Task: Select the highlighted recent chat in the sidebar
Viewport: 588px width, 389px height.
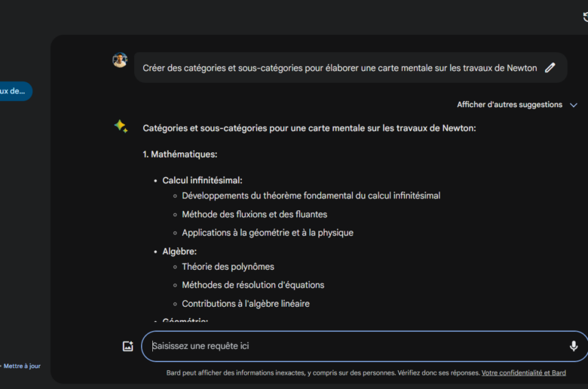Action: click(14, 91)
